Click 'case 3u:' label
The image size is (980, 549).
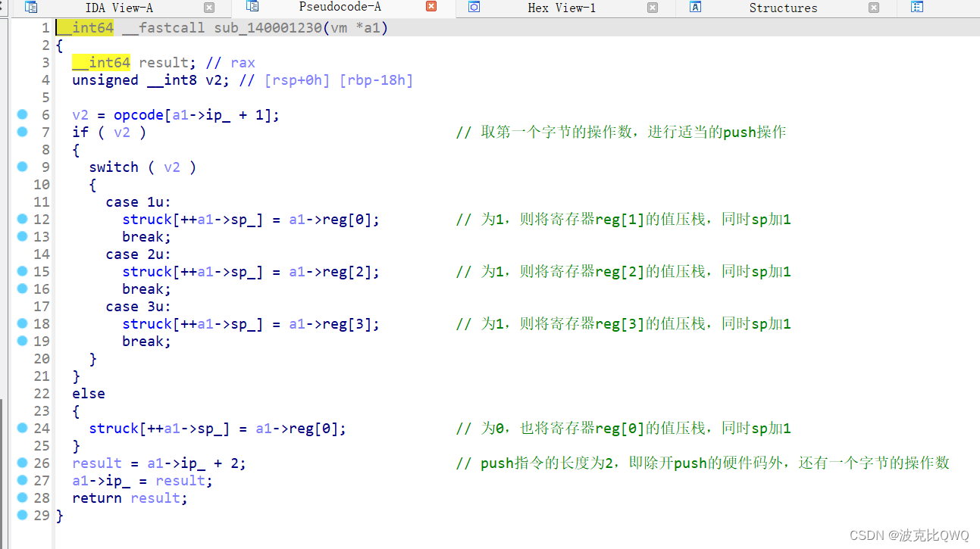(x=139, y=307)
